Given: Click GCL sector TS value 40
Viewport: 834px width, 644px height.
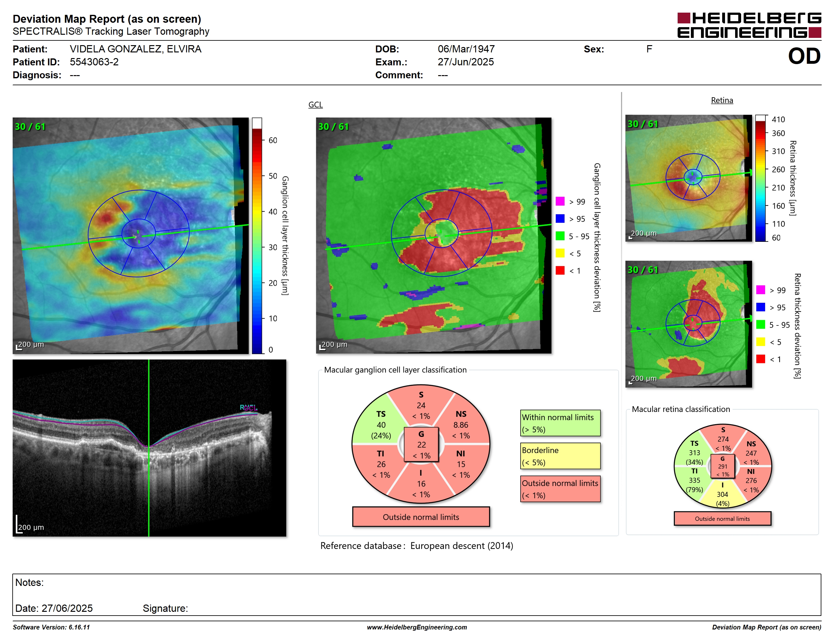Looking at the screenshot, I should [381, 425].
